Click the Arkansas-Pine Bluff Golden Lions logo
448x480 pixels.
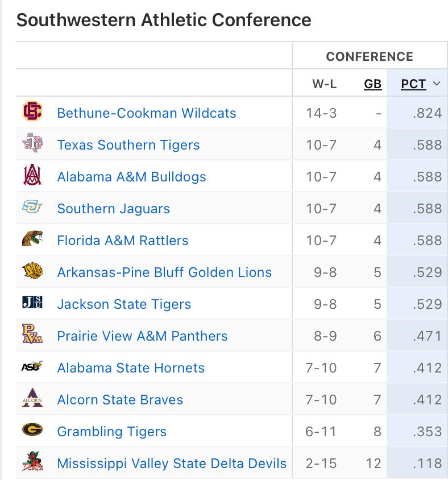tap(32, 272)
